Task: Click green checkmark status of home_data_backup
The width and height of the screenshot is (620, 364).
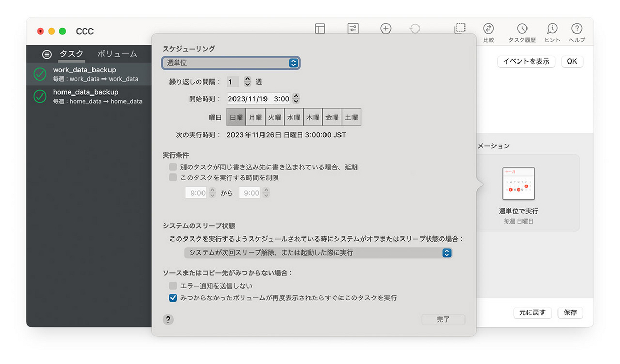Action: click(x=40, y=97)
